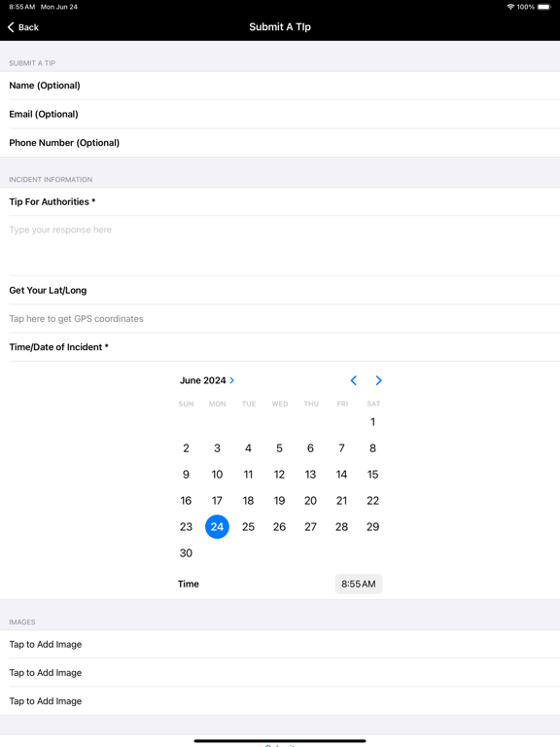Tap the third Tap to Add Image row

pos(280,701)
